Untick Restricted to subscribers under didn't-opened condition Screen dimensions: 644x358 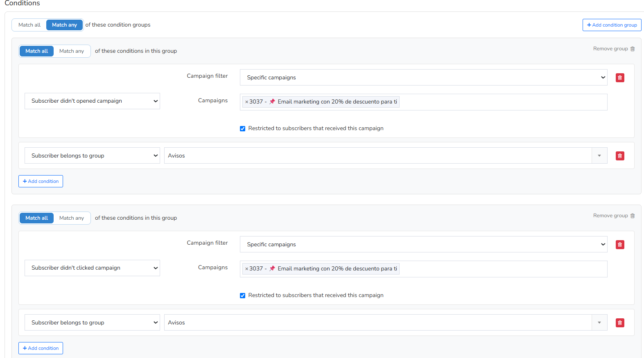coord(242,128)
